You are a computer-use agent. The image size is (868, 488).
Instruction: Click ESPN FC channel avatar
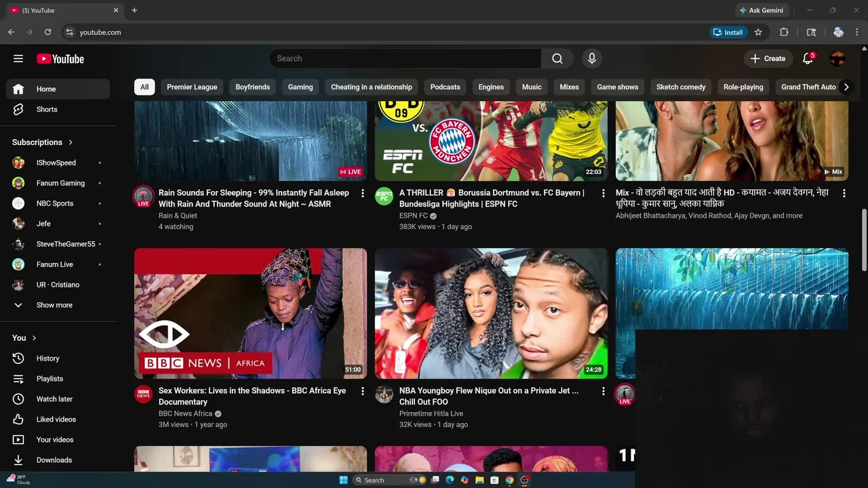(x=384, y=196)
